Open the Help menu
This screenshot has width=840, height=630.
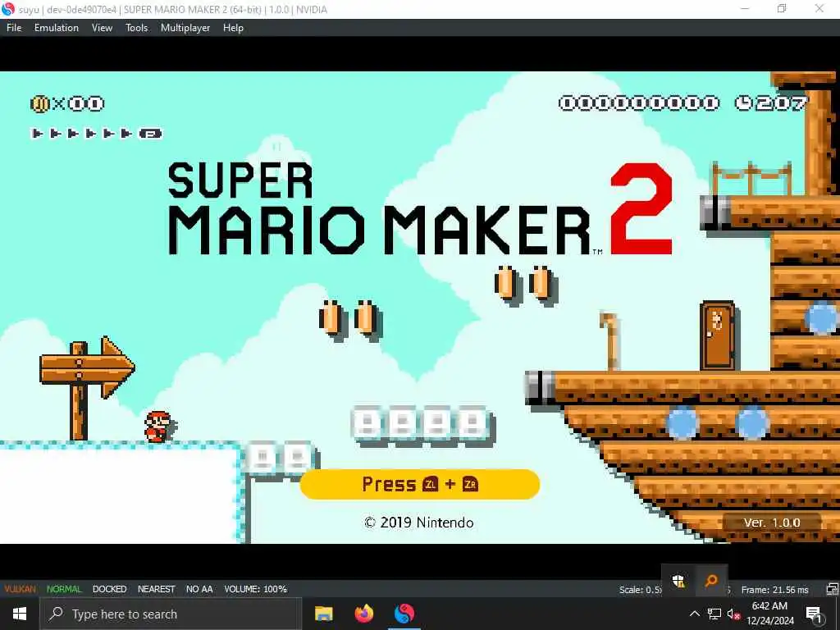click(233, 28)
